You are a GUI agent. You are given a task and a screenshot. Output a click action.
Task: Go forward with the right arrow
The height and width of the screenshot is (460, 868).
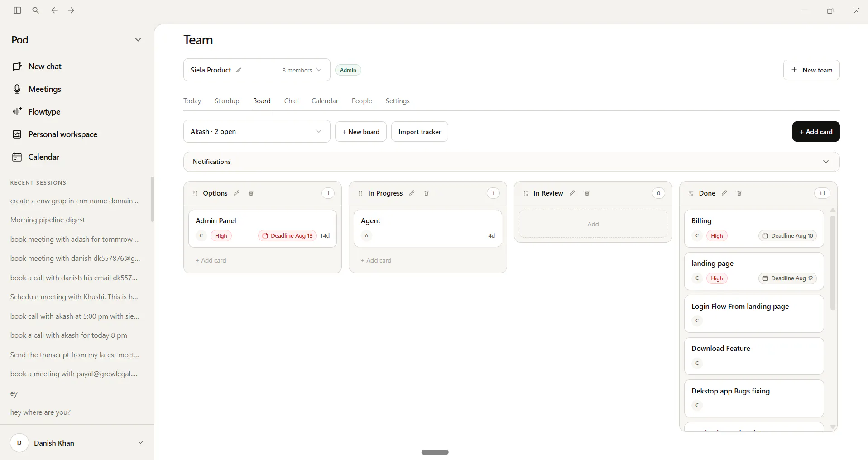pos(71,10)
